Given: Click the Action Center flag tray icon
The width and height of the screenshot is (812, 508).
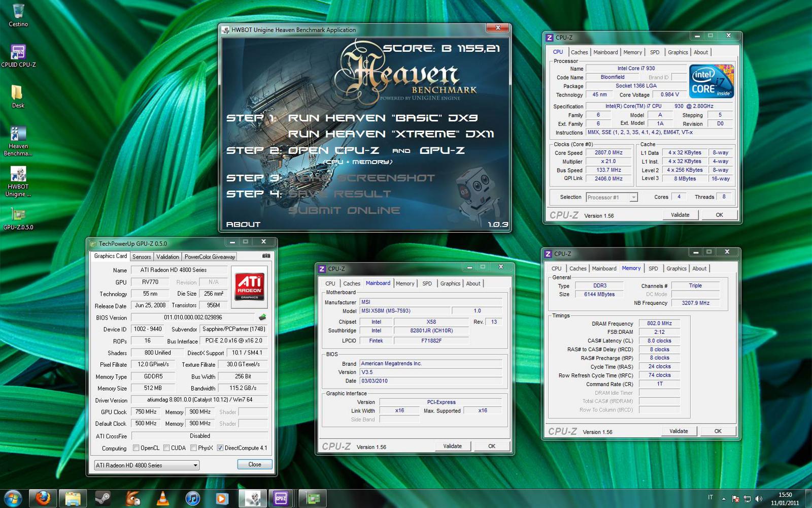Looking at the screenshot, I should 735,499.
